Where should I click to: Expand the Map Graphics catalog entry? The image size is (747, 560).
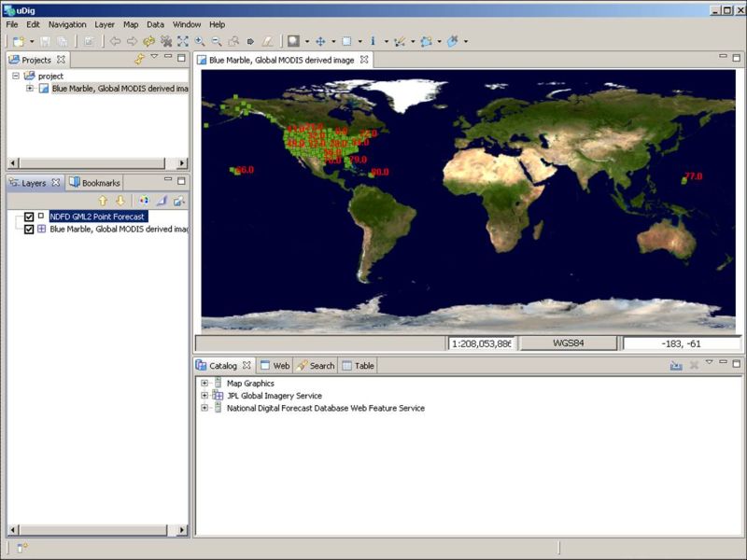204,383
